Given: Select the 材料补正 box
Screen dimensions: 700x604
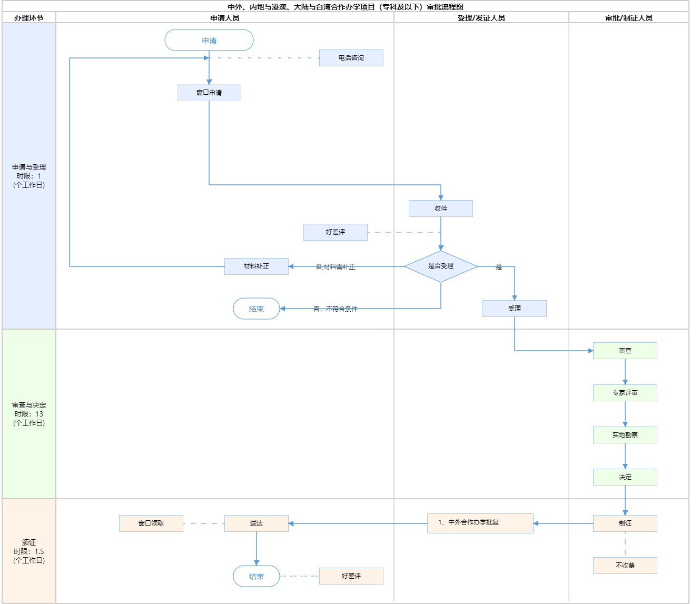Looking at the screenshot, I should pos(257,266).
